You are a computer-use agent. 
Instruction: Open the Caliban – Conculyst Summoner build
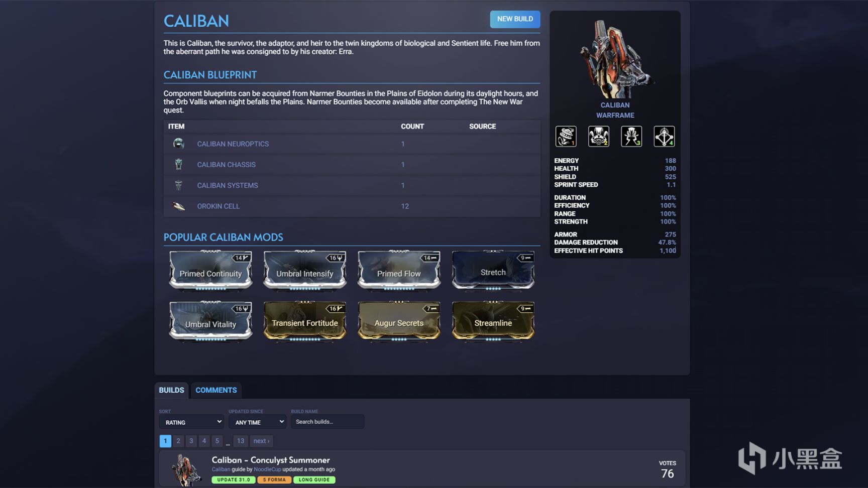click(271, 460)
